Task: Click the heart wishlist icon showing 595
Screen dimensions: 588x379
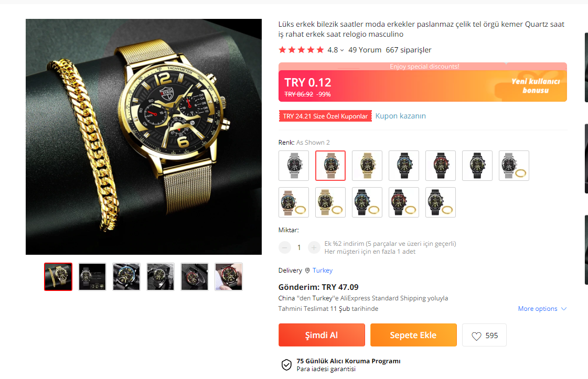Action: (484, 335)
